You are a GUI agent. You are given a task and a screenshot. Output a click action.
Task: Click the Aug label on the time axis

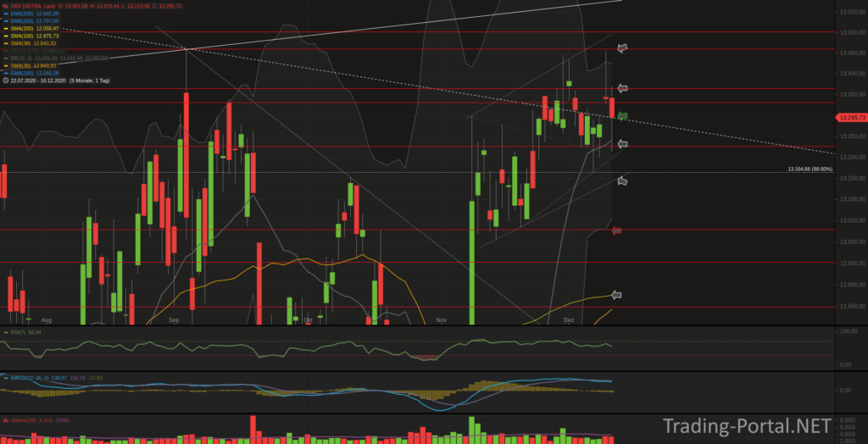(x=47, y=320)
